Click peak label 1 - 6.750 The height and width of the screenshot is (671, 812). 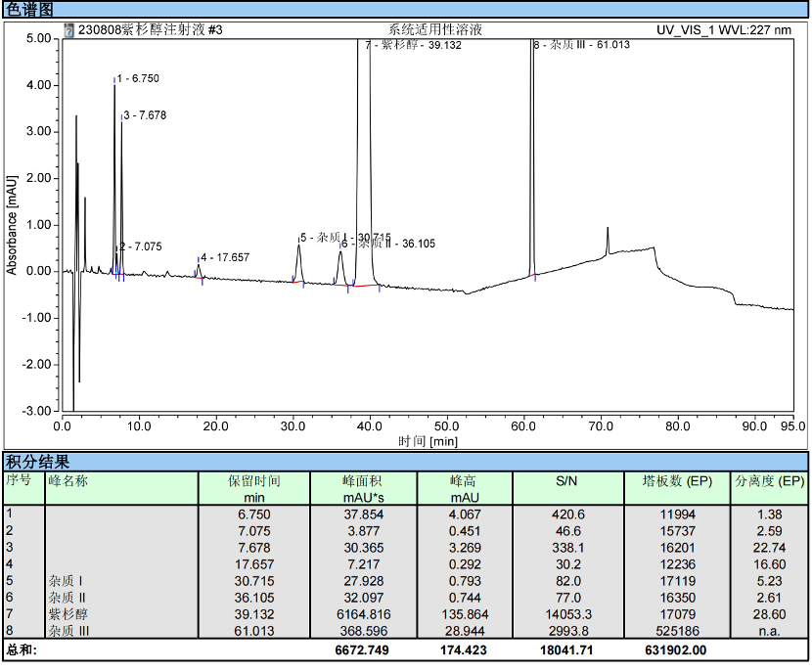click(138, 78)
